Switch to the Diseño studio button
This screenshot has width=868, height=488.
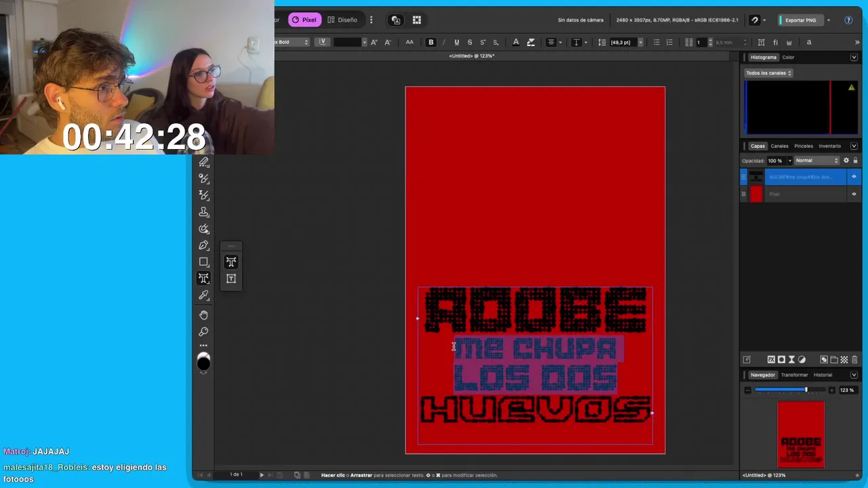(342, 20)
